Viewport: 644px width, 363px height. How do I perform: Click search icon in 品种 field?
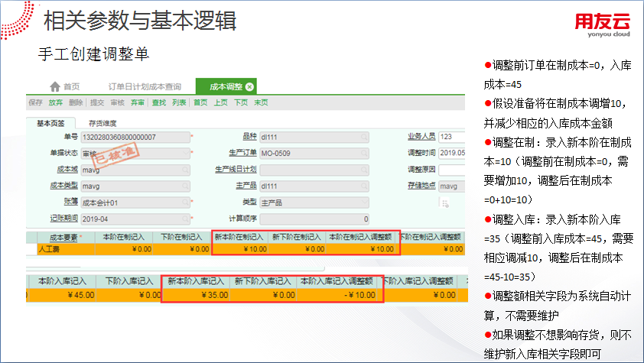[364, 138]
